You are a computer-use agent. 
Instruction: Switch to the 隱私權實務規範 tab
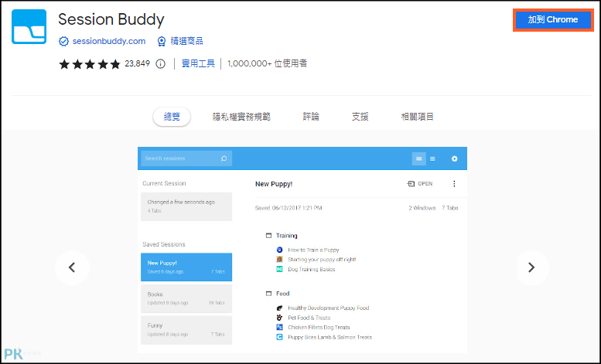(x=241, y=117)
